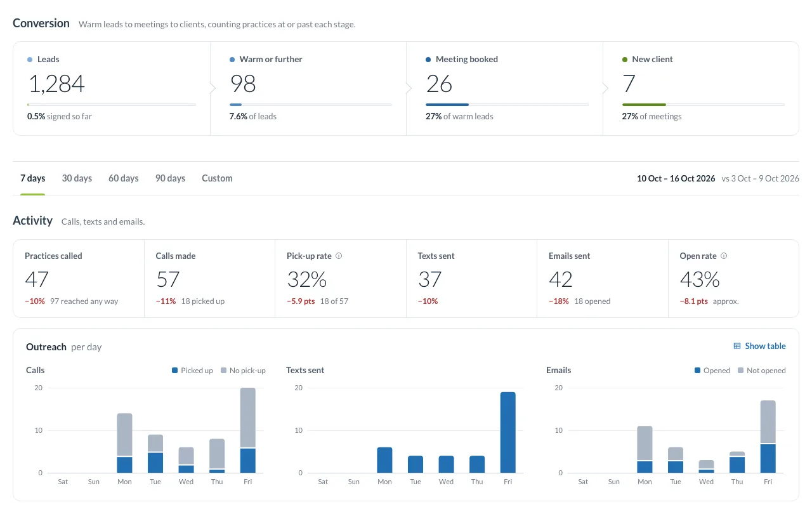Click the "18 picked up" note
This screenshot has height=514, width=812.
203,301
